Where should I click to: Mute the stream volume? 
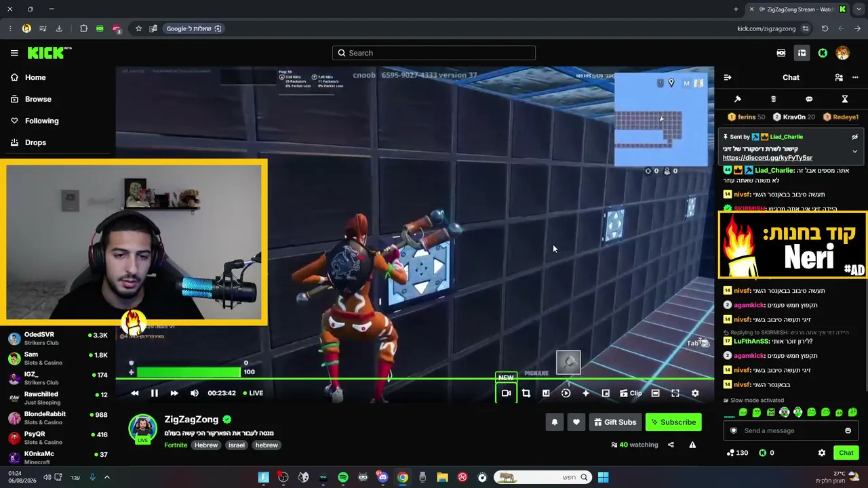tap(195, 393)
